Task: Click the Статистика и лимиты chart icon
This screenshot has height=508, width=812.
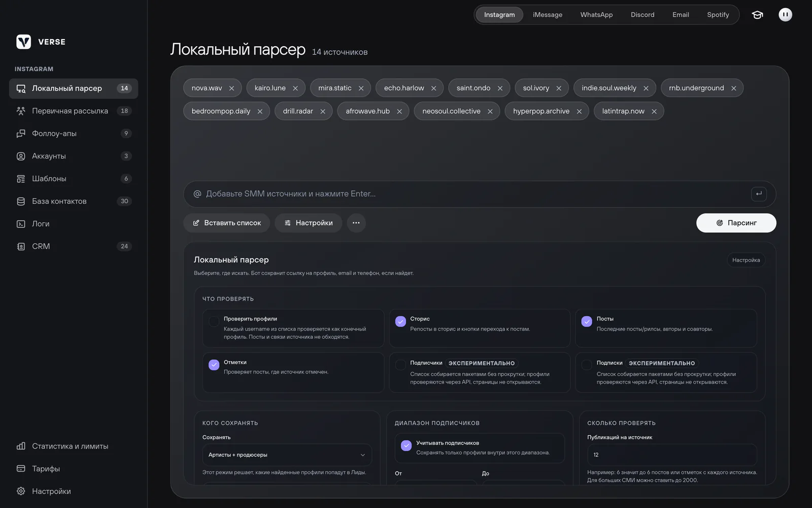Action: [x=21, y=446]
